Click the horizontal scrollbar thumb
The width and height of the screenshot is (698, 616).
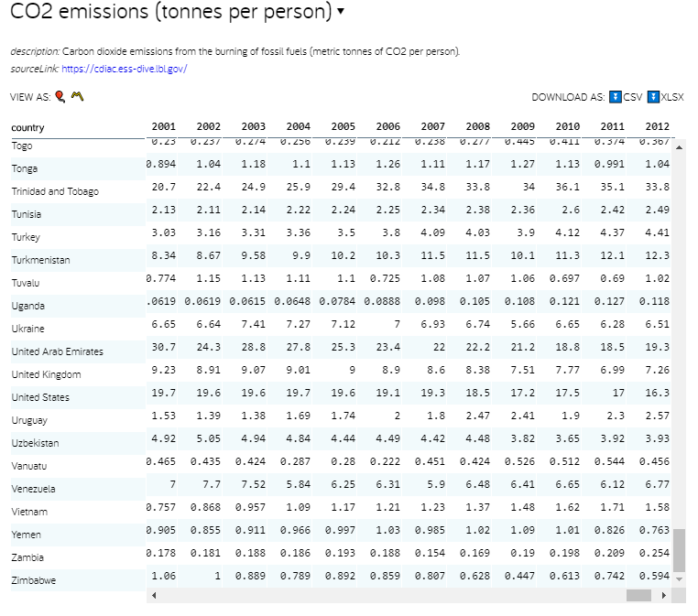pyautogui.click(x=638, y=595)
